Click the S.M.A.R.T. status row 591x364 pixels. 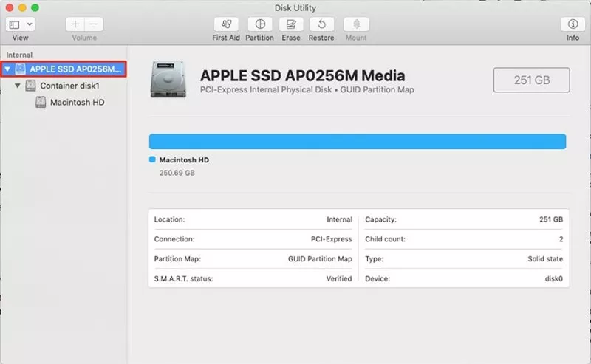[253, 278]
